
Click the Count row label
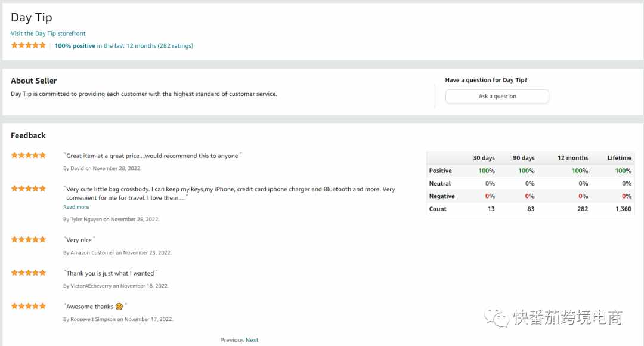(x=438, y=209)
